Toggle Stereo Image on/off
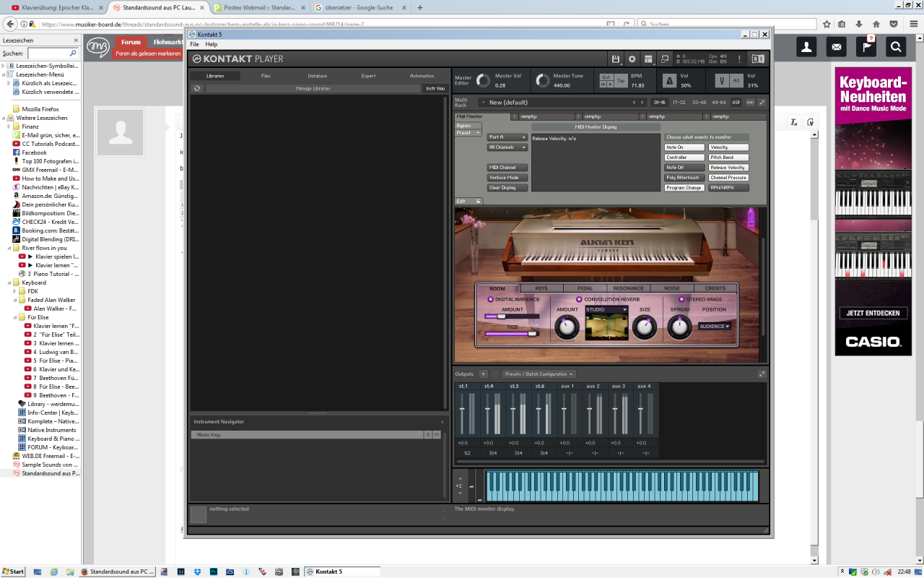The image size is (924, 578). [x=681, y=299]
